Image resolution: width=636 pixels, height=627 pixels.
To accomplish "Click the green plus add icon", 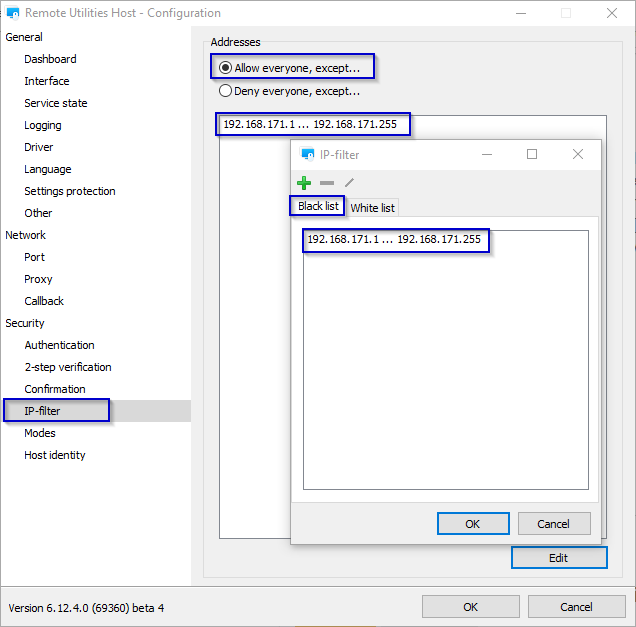I will click(305, 183).
